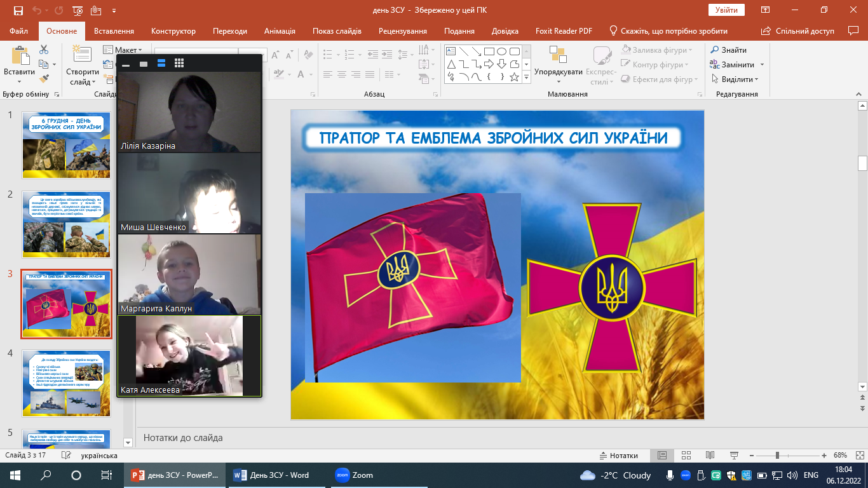Click the Спільний доступ share button
This screenshot has height=488, width=868.
(798, 30)
